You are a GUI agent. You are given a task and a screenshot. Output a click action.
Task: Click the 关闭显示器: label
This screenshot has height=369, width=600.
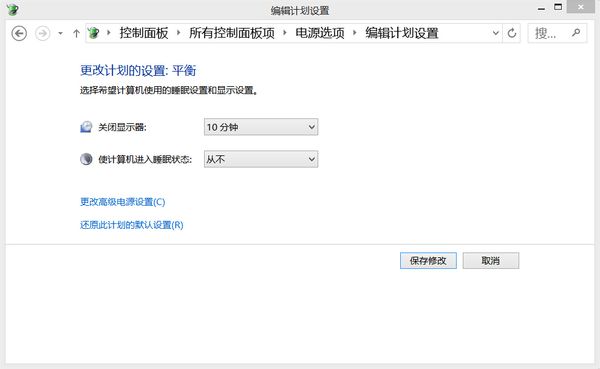122,127
